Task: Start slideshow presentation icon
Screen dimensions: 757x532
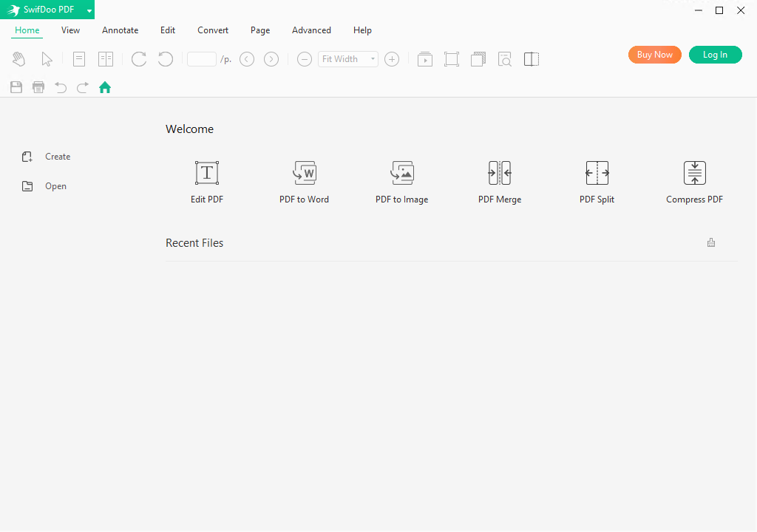Action: point(425,59)
